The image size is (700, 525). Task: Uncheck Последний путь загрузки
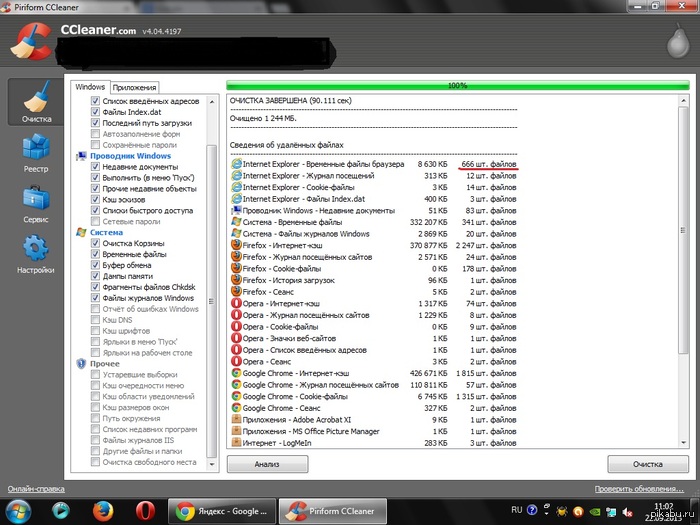point(95,123)
